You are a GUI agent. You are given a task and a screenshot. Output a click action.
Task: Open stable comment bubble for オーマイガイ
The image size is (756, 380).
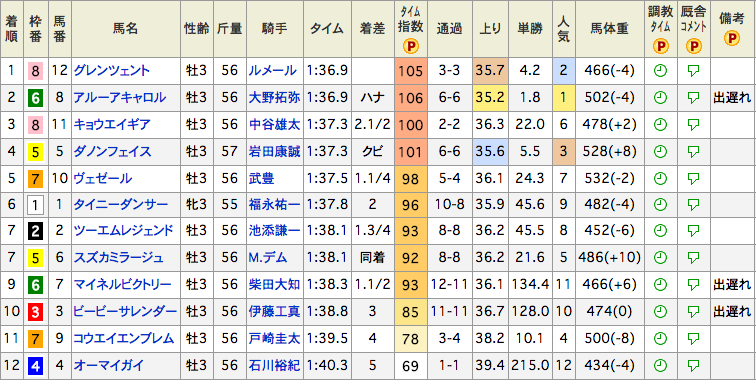point(693,366)
